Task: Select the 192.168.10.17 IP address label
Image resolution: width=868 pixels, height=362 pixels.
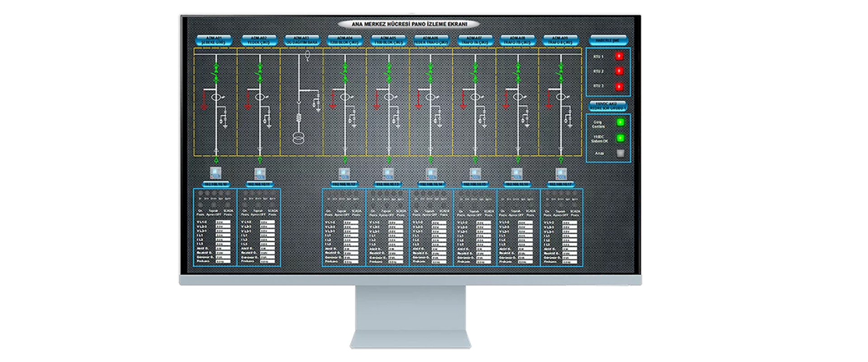Action: (x=561, y=185)
